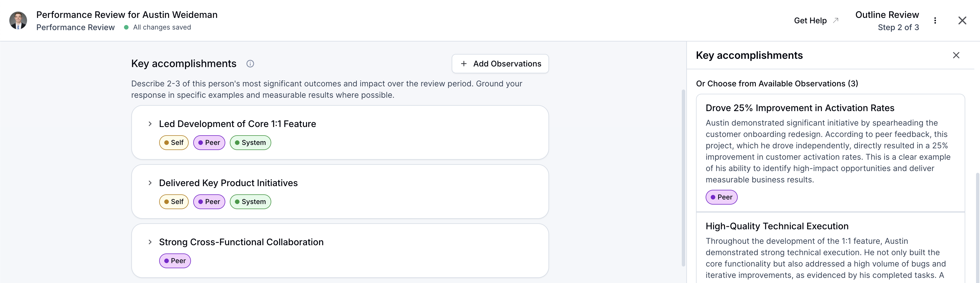The width and height of the screenshot is (980, 283).
Task: Click System tag under Delivered Key Product Initiatives
Action: [250, 201]
